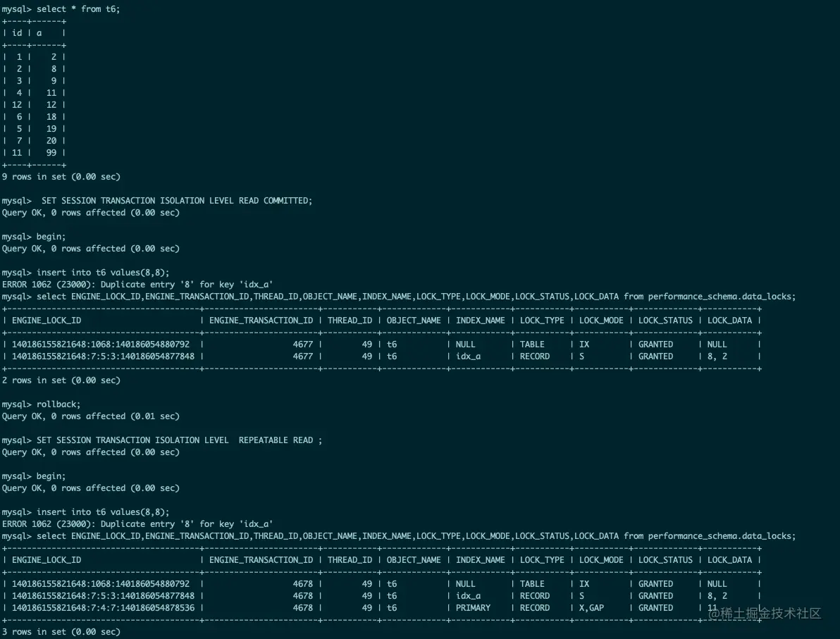Click id 7 in the t6 result
This screenshot has width=840, height=639.
point(19,141)
